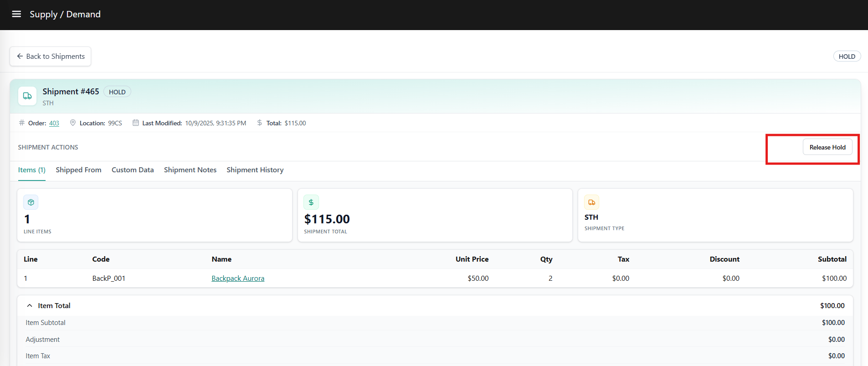The height and width of the screenshot is (366, 868).
Task: Open order 403 link
Action: pos(54,123)
